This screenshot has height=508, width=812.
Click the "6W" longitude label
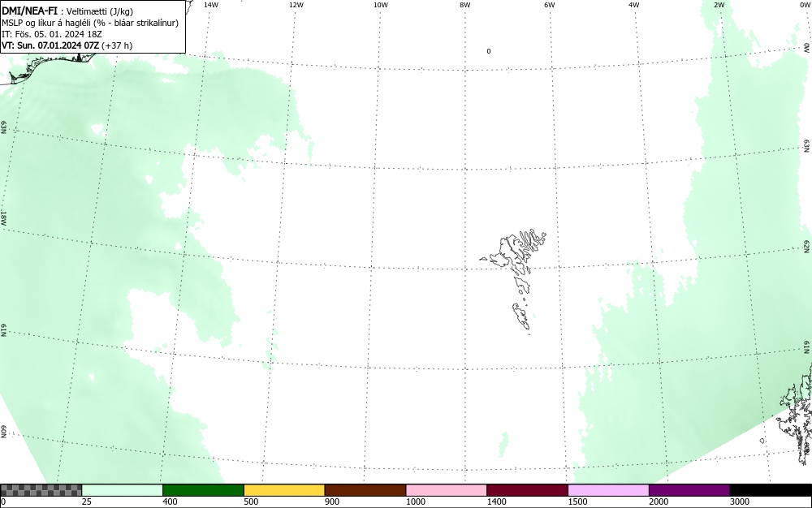tap(550, 5)
